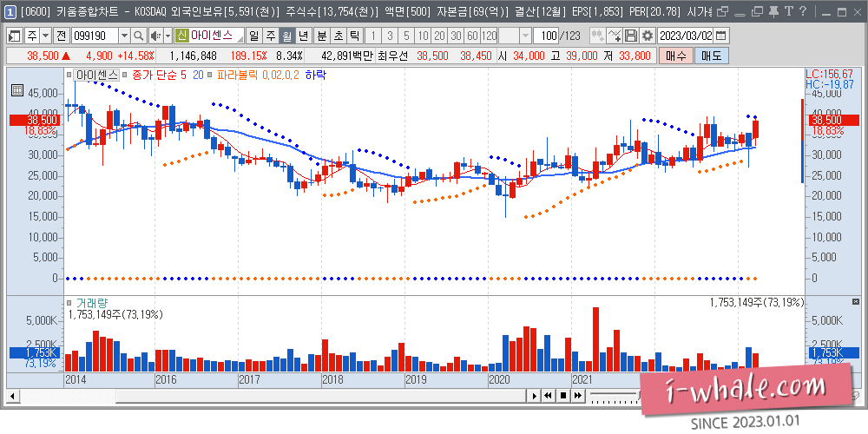Screen dimensions: 868x434
Task: Open help question mark icon
Action: (x=803, y=11)
